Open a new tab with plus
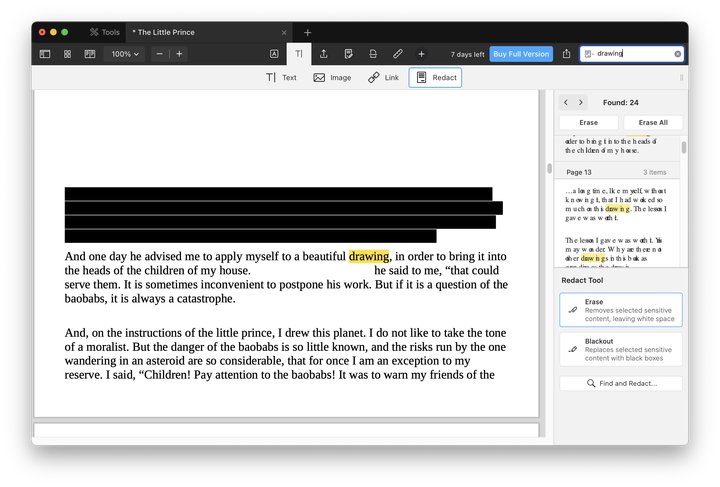Screen dimensions: 720x487 click(x=308, y=33)
